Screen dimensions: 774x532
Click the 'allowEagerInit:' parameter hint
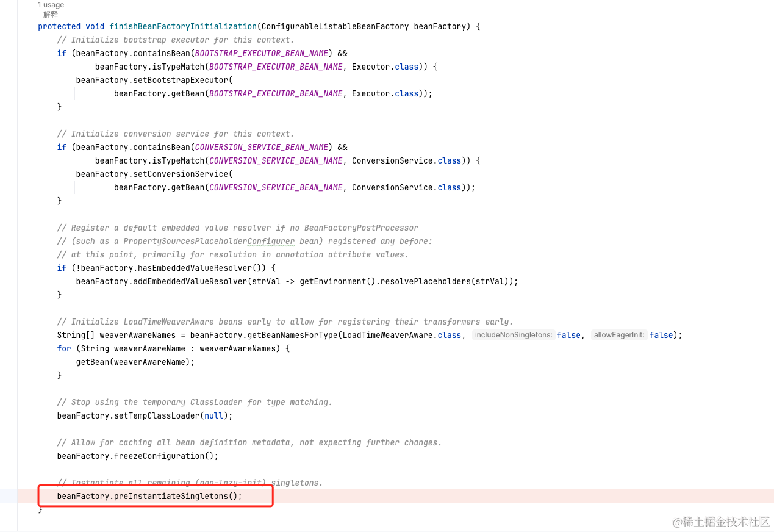click(x=619, y=335)
